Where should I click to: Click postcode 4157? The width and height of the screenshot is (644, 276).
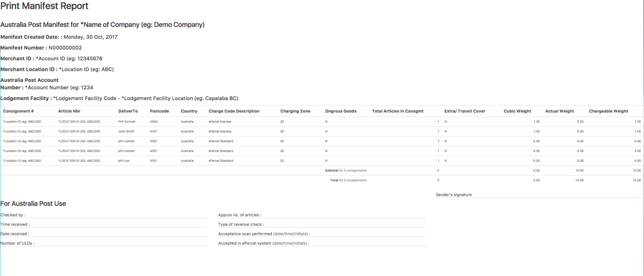pos(154,131)
